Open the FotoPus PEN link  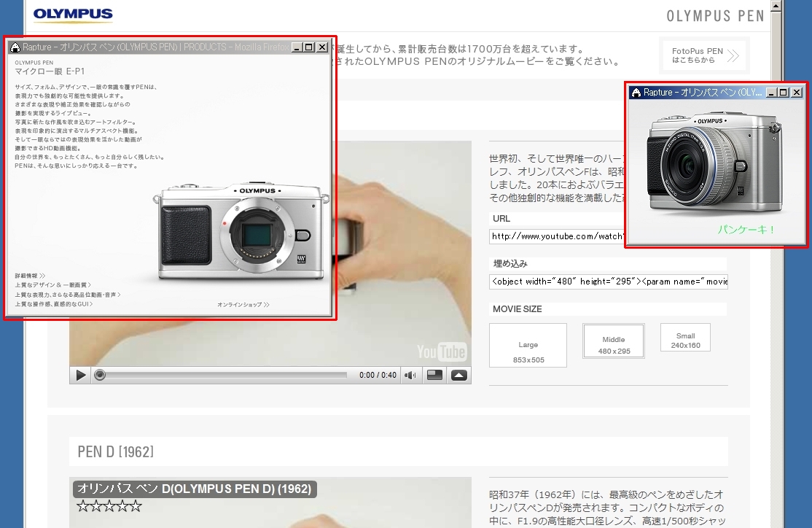(704, 55)
